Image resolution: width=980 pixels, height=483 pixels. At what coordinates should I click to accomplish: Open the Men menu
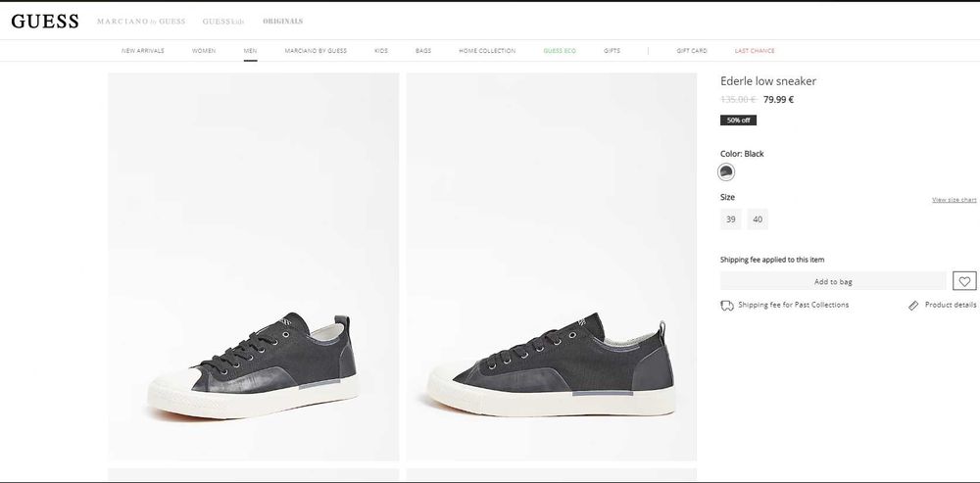click(250, 50)
